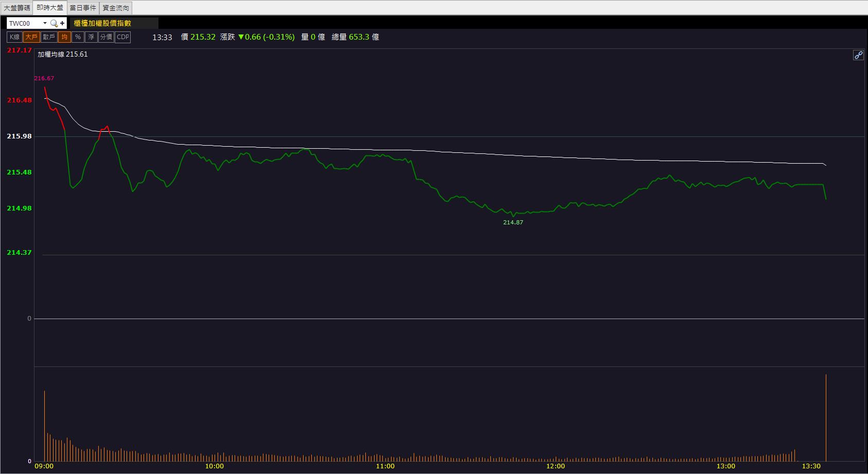This screenshot has width=868, height=474.
Task: Click the total volume 653.3 value
Action: point(359,37)
